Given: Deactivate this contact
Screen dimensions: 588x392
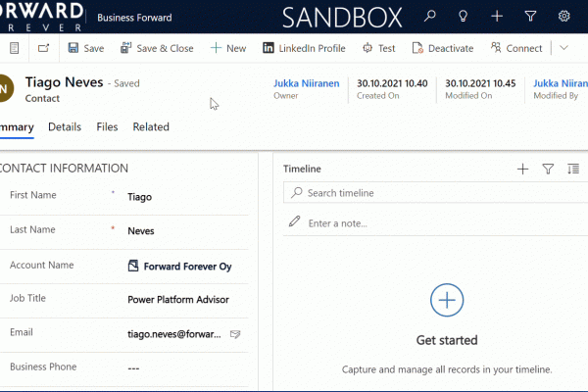Looking at the screenshot, I should 443,48.
